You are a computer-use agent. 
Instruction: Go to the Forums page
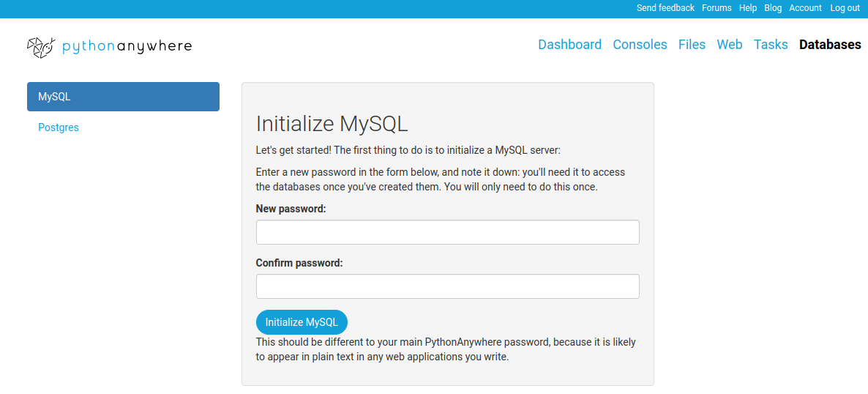[717, 8]
